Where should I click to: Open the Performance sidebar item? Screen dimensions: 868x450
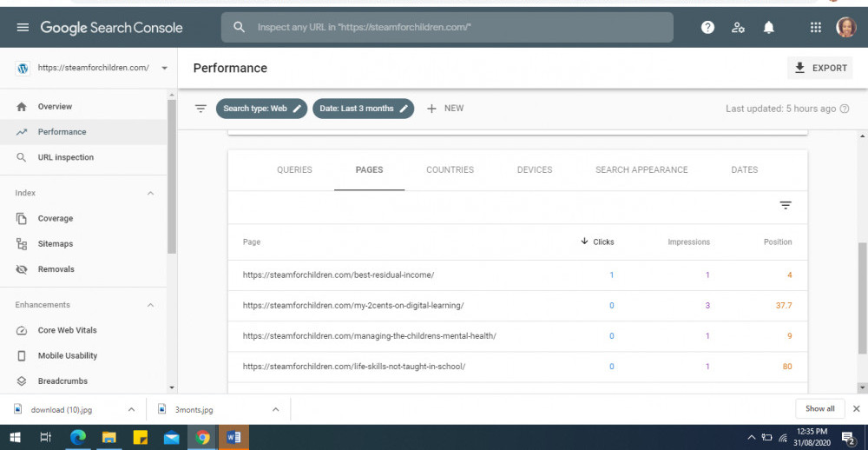click(83, 132)
